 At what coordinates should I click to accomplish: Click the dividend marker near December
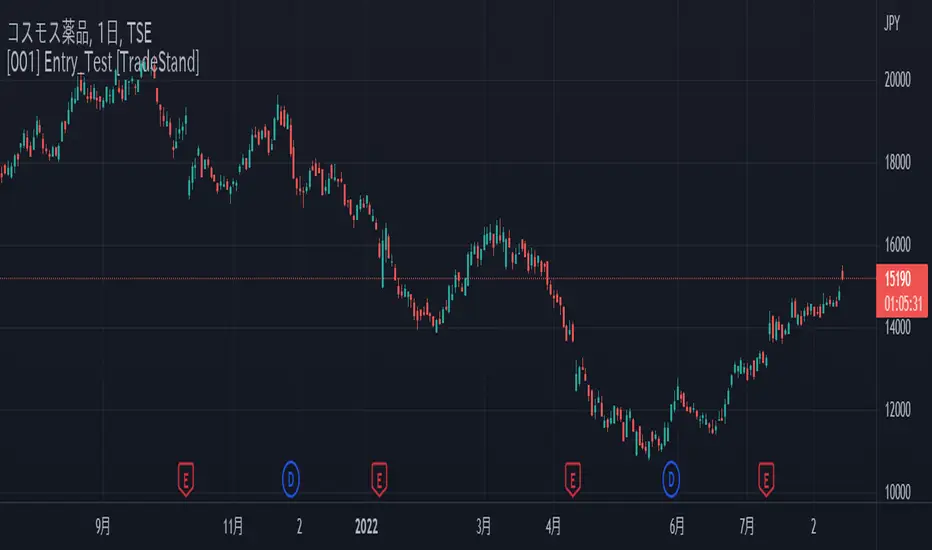click(x=291, y=479)
